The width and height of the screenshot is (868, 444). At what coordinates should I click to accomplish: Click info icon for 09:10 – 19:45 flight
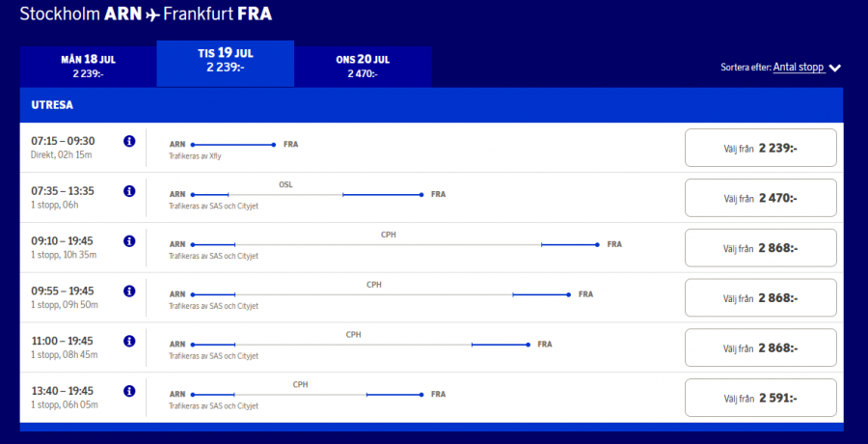point(129,240)
